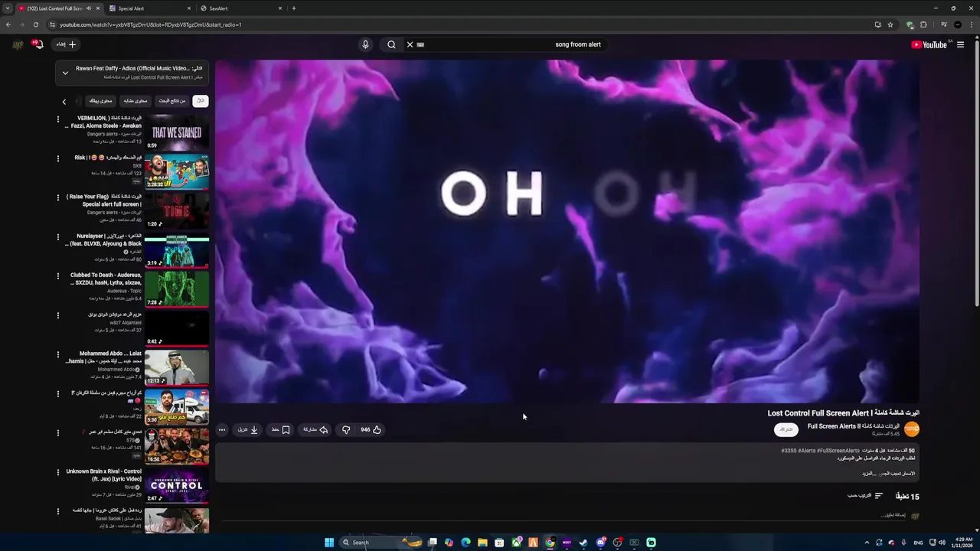Open 'THAT WE STAINED' VERMILION video thumbnail
The image size is (980, 551).
177,132
